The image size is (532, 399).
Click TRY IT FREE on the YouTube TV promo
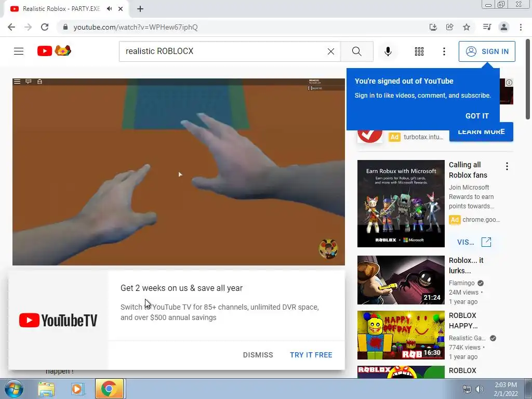pyautogui.click(x=311, y=355)
